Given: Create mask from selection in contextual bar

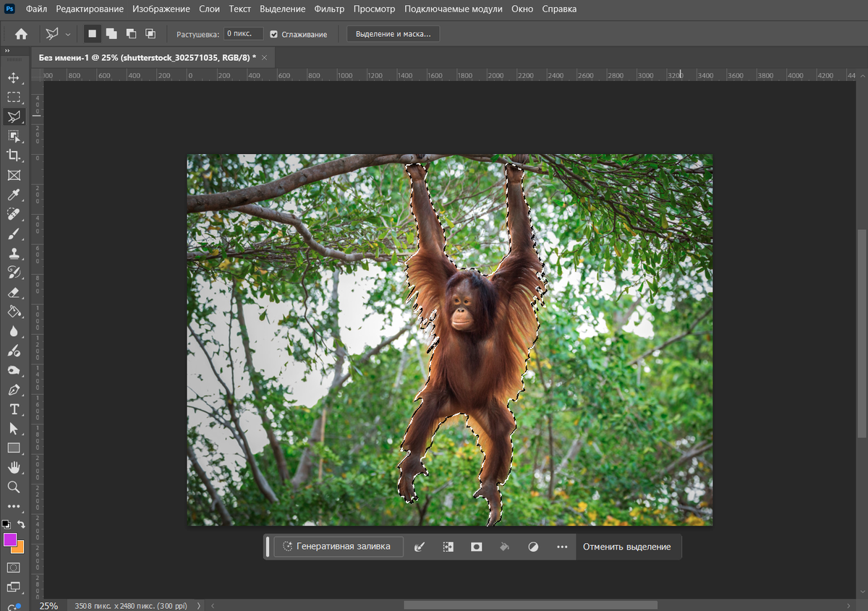Looking at the screenshot, I should (476, 547).
